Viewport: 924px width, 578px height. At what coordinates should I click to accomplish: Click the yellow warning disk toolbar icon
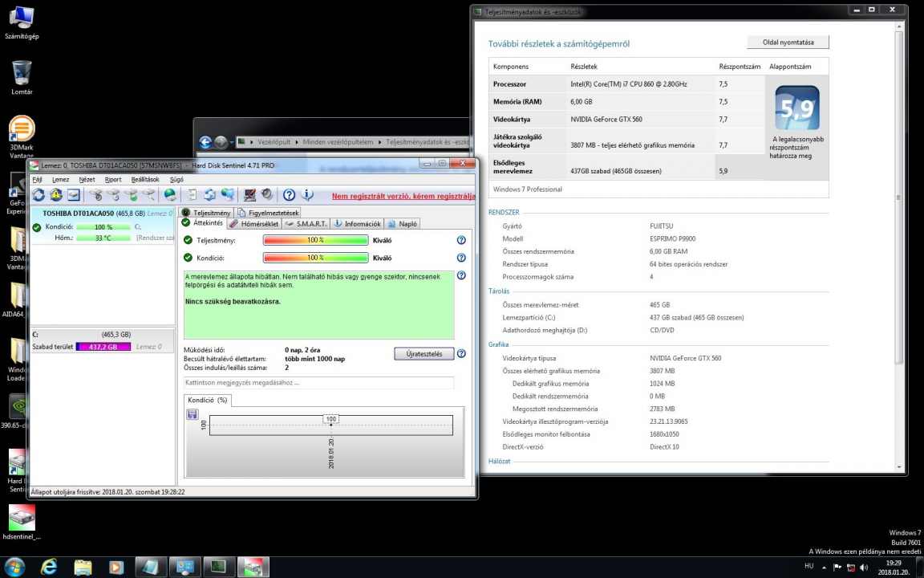pos(56,194)
